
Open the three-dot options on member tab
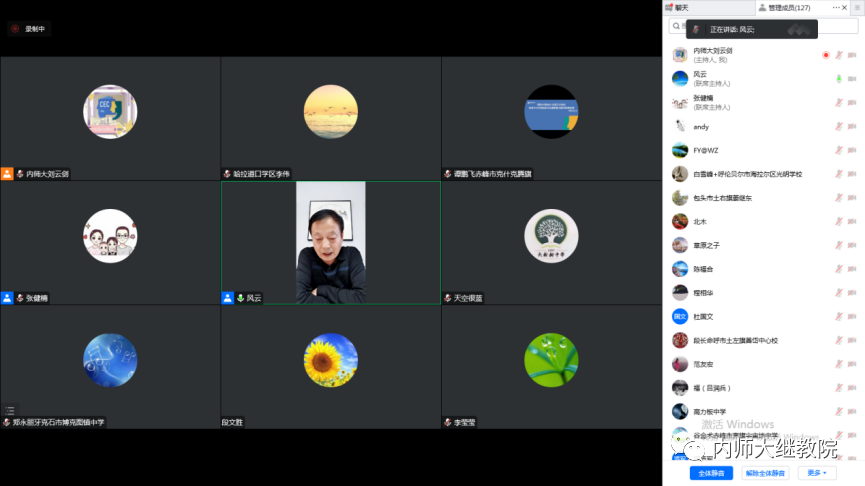pos(835,7)
